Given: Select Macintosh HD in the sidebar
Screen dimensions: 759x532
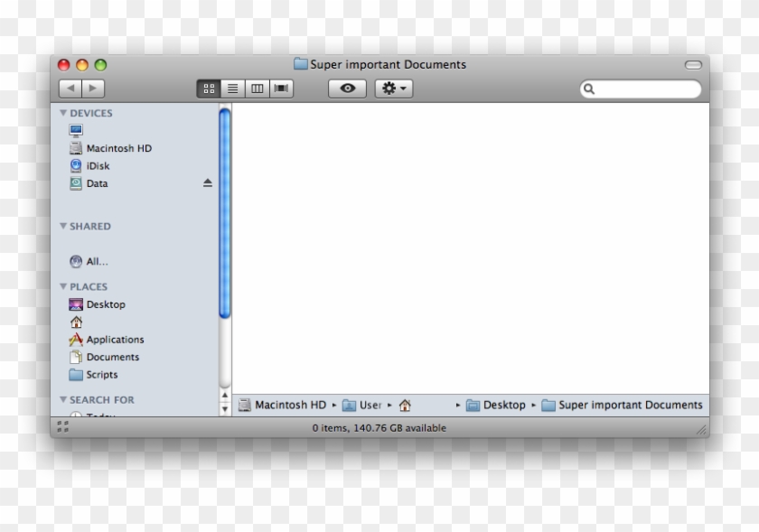Looking at the screenshot, I should [117, 148].
